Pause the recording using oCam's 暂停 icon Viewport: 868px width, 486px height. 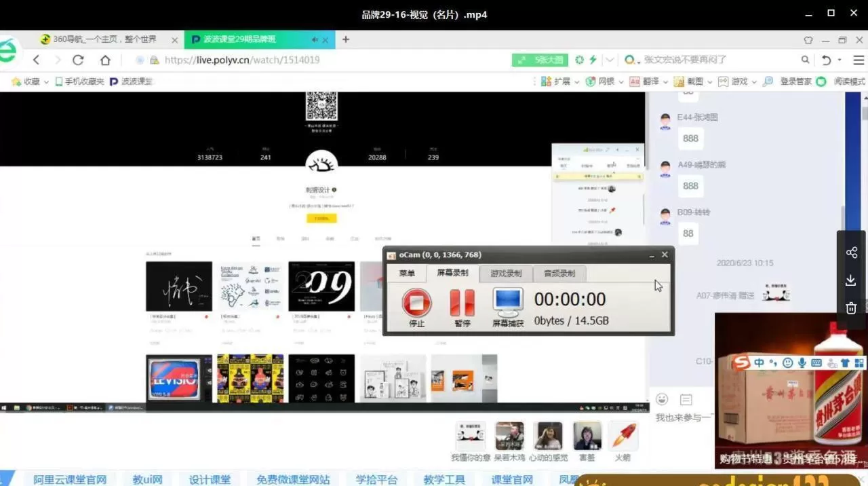pos(462,303)
